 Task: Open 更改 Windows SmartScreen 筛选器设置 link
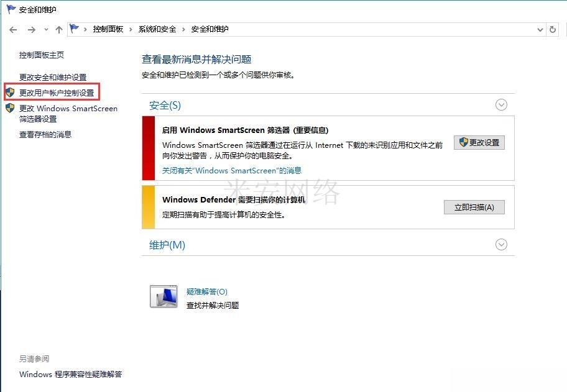coord(68,114)
